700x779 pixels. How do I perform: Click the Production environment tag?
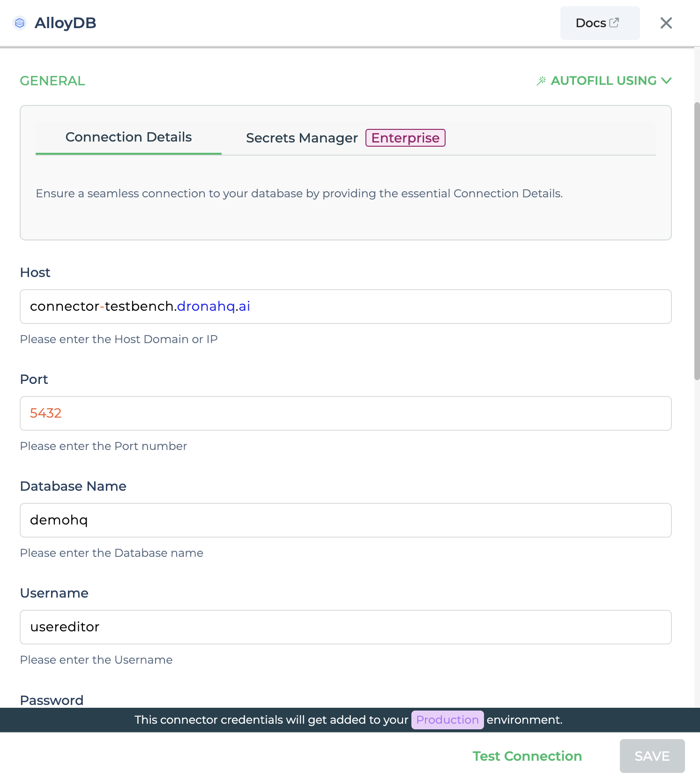447,720
